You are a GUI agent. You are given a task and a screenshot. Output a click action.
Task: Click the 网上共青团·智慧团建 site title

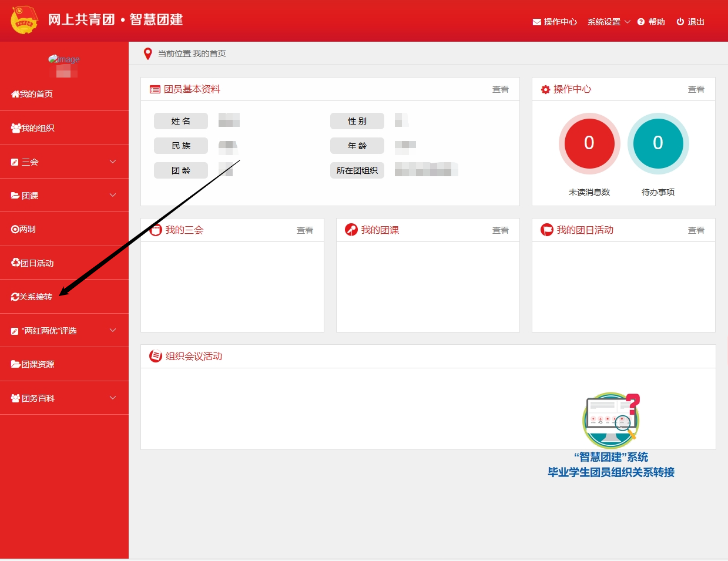point(115,19)
